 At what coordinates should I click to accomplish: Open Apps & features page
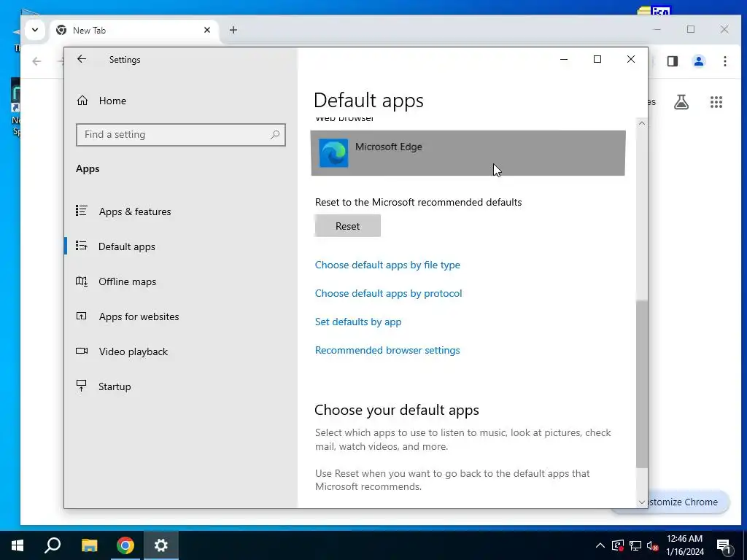tap(135, 211)
